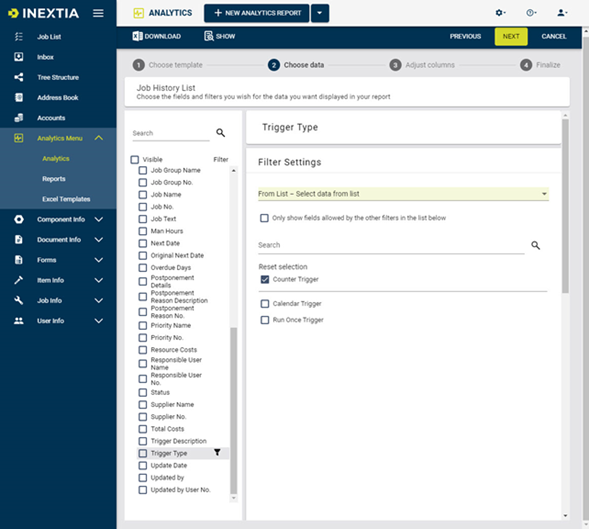This screenshot has width=589, height=529.
Task: Click the New Analytics Report button
Action: [x=257, y=13]
